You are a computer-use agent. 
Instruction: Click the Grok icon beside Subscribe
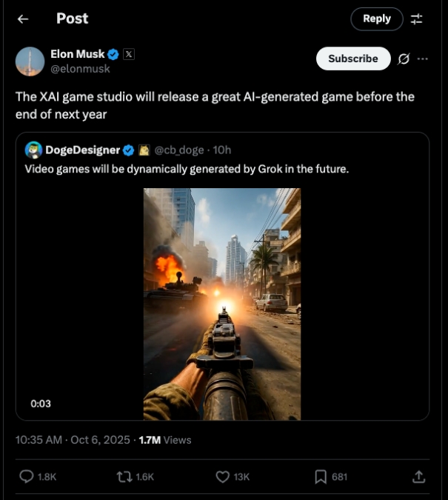click(x=404, y=59)
